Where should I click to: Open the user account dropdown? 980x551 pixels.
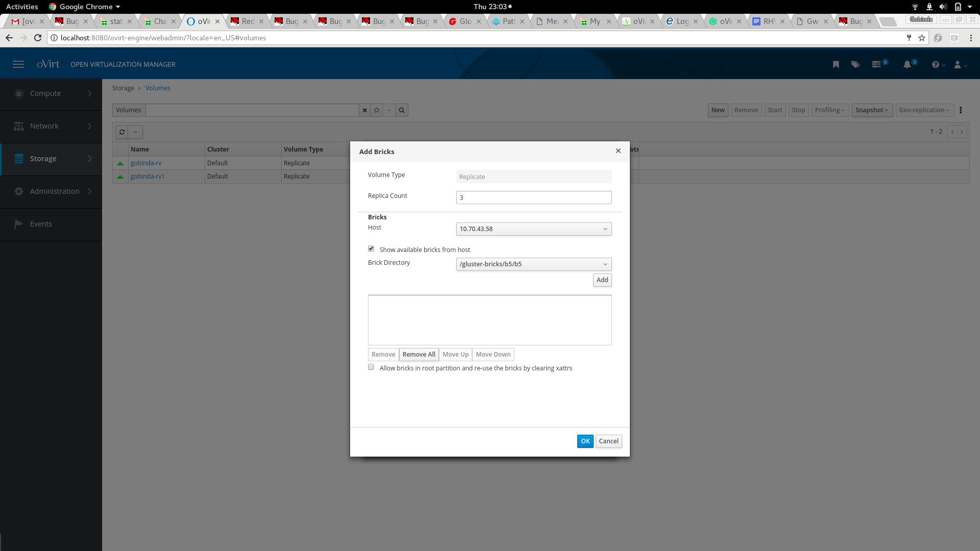960,65
